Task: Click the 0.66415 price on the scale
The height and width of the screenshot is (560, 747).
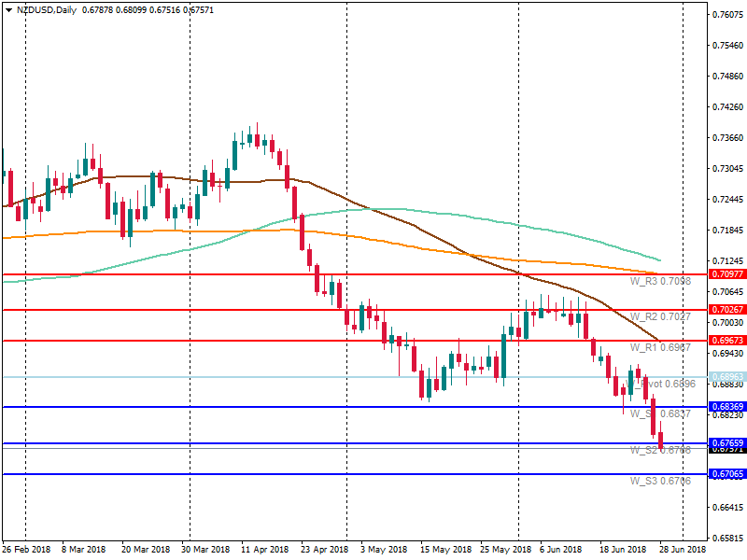Action: 726,508
